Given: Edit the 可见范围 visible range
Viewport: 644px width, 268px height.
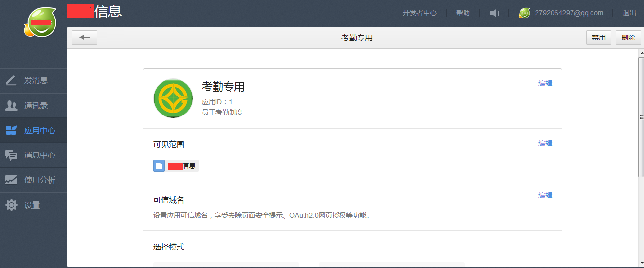Looking at the screenshot, I should (x=545, y=143).
